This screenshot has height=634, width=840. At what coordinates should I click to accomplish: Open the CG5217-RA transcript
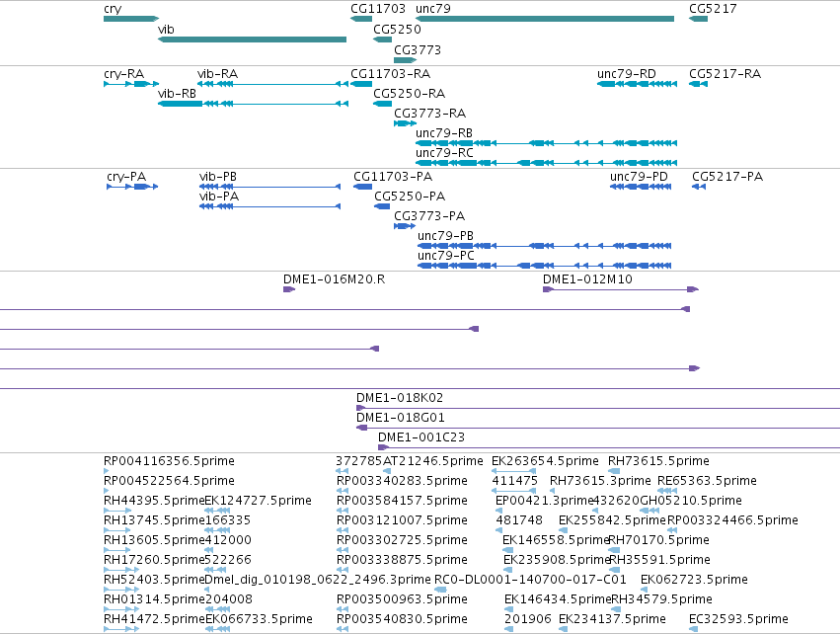click(699, 84)
